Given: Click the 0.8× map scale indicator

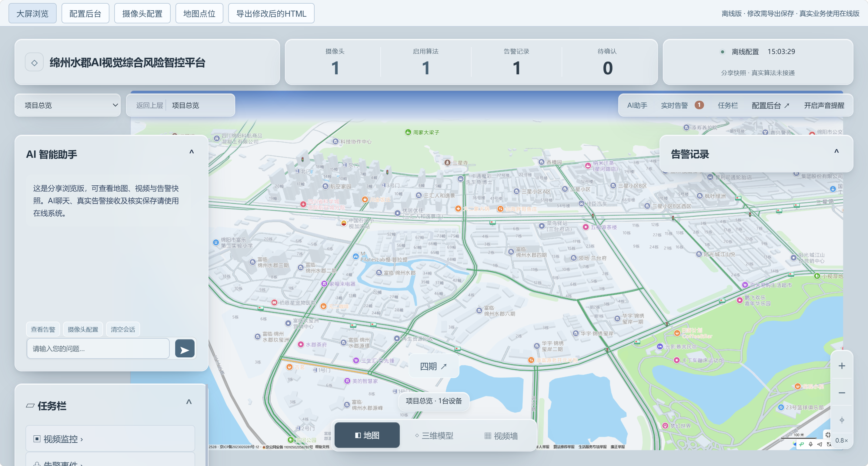Looking at the screenshot, I should 841,441.
